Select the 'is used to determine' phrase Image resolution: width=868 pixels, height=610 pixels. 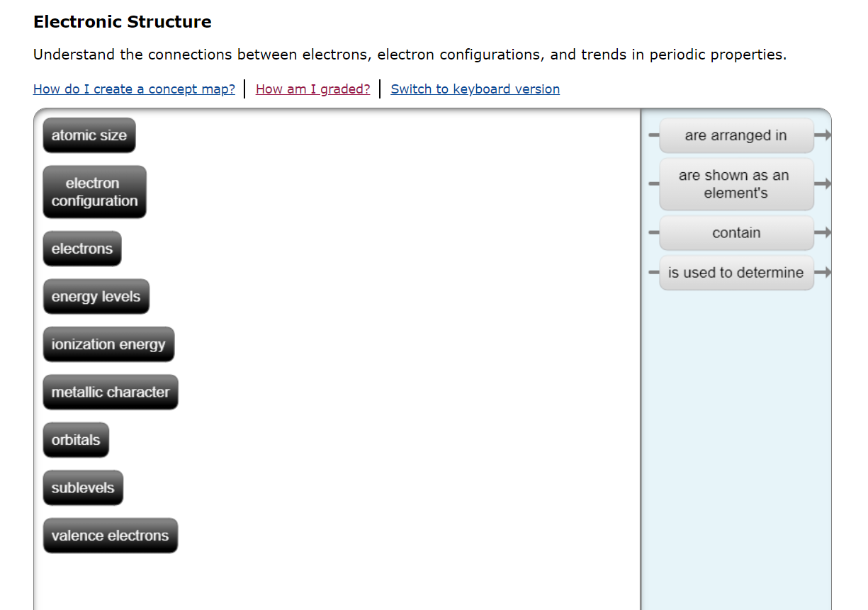click(x=736, y=273)
